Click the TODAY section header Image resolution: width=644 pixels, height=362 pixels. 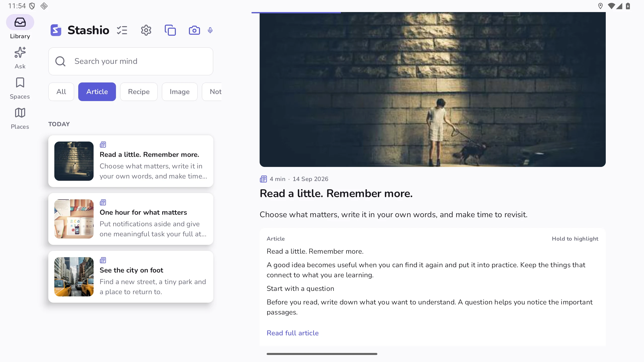[x=59, y=124]
